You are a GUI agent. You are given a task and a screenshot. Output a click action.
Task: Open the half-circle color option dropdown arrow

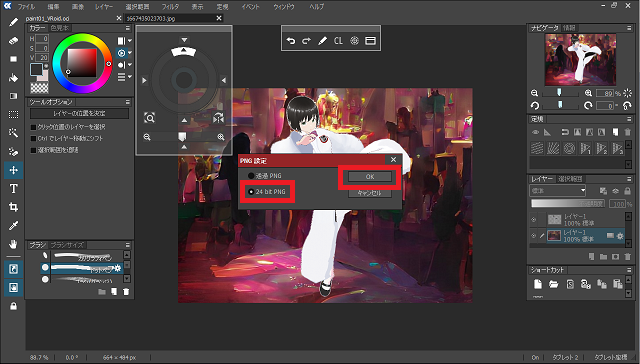[x=130, y=64]
